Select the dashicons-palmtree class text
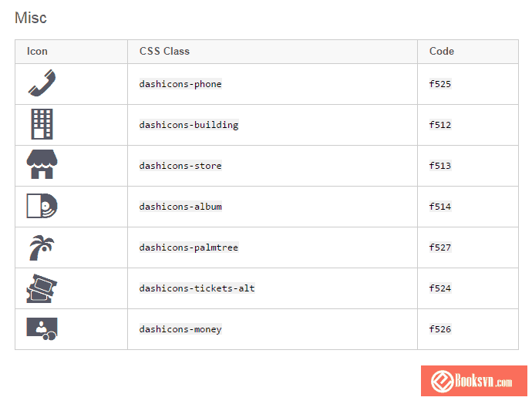Screen dimensions: 532x404 click(189, 247)
